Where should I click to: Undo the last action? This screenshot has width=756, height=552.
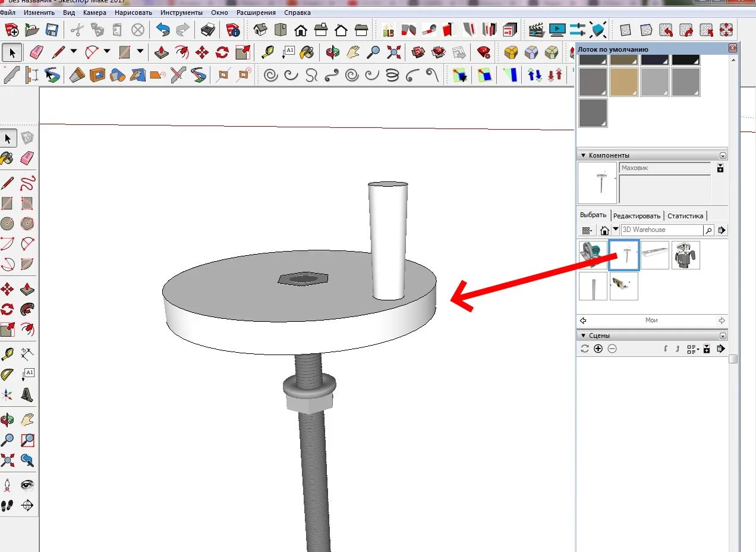(163, 30)
